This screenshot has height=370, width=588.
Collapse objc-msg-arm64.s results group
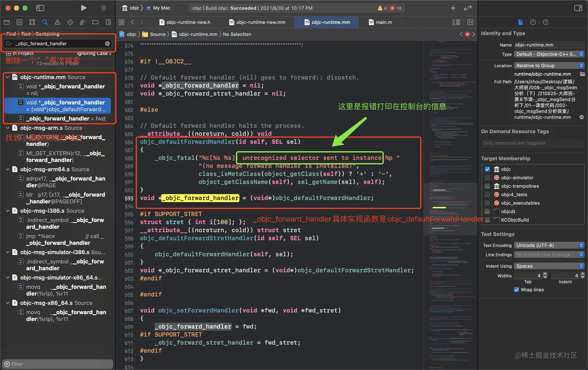tap(8, 169)
